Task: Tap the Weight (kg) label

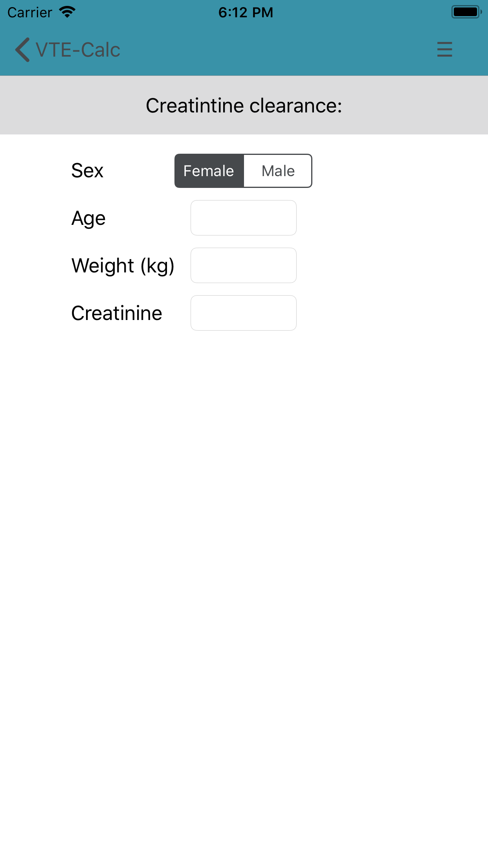Action: [123, 266]
